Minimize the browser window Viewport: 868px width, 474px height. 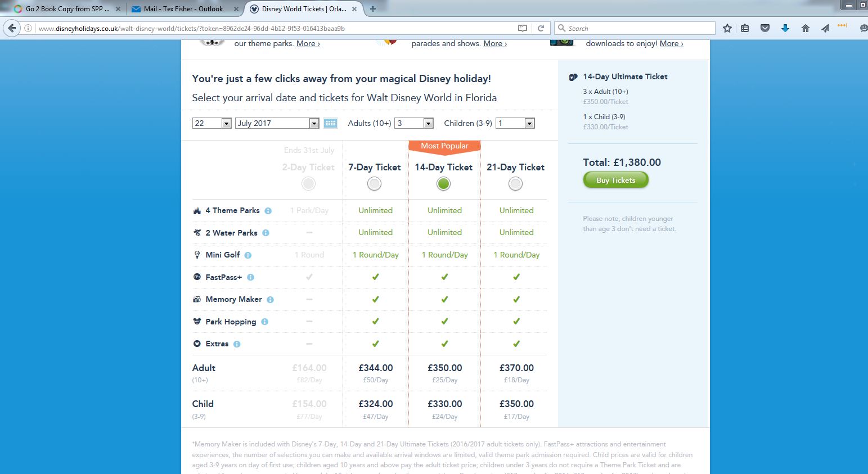(x=848, y=4)
